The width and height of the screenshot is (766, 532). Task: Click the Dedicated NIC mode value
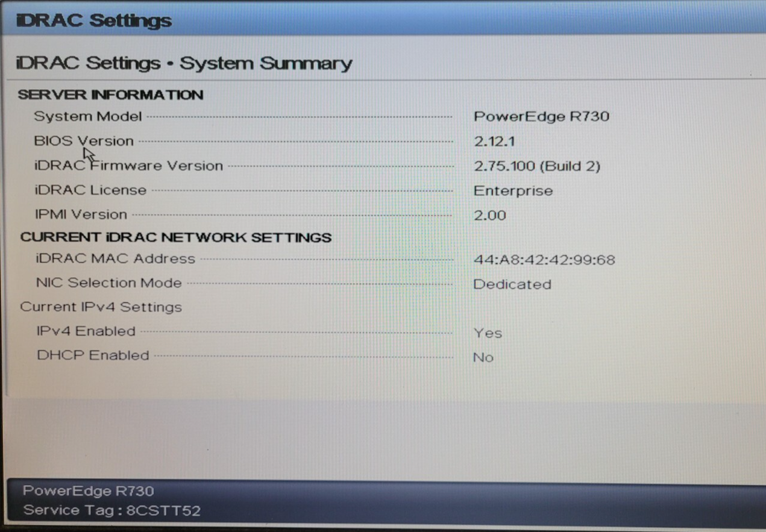click(x=512, y=284)
